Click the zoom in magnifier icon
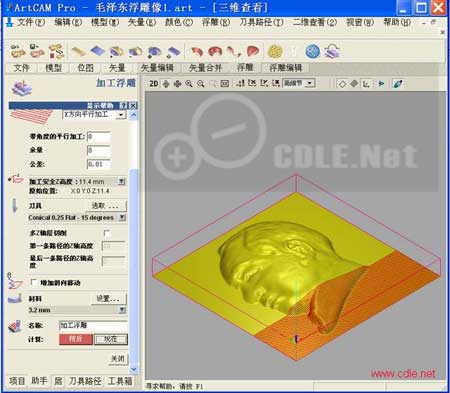The width and height of the screenshot is (450, 393). tap(189, 84)
